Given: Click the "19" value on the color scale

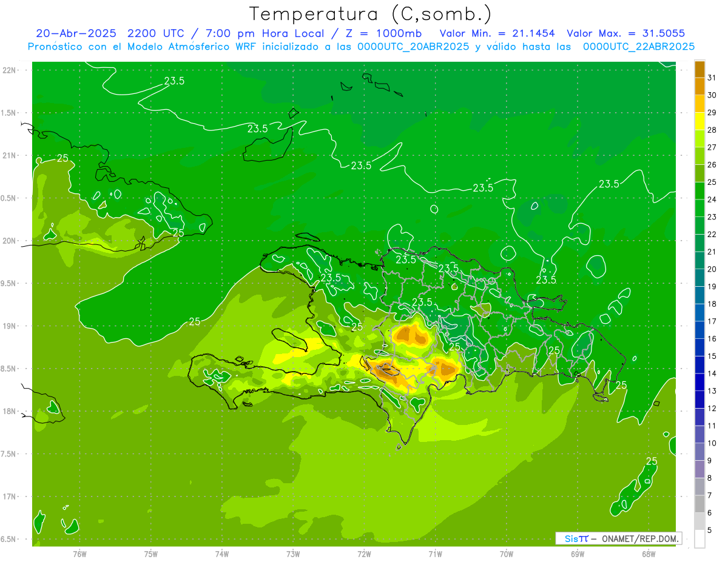Looking at the screenshot, I should point(712,287).
